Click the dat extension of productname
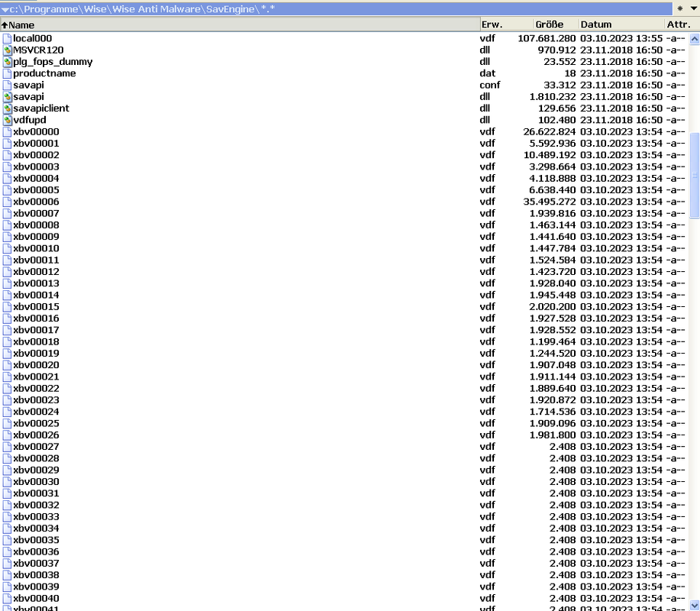700x611 pixels. [x=488, y=73]
